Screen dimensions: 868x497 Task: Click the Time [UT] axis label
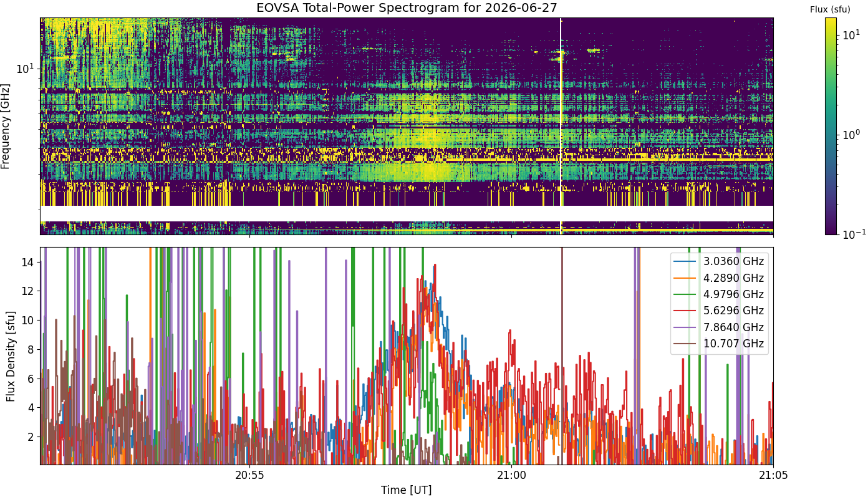click(407, 490)
